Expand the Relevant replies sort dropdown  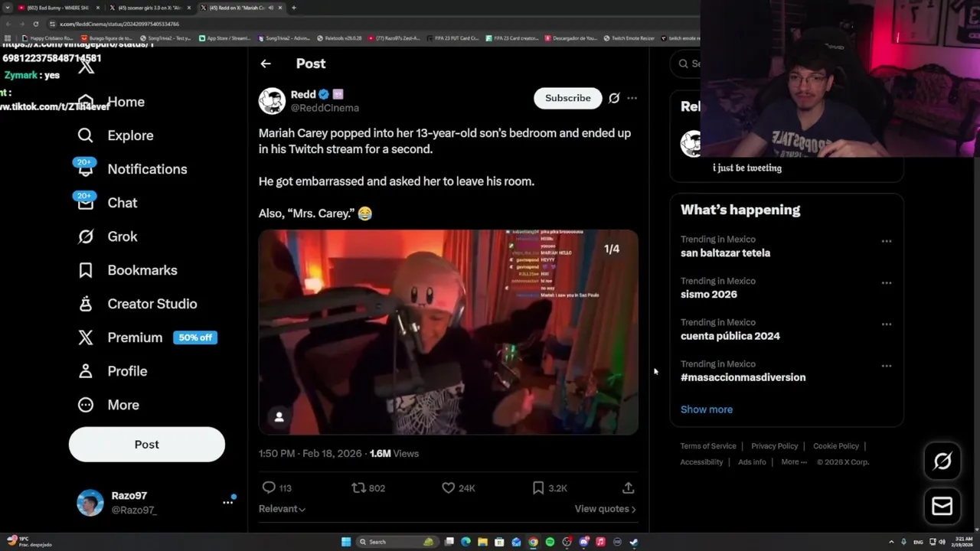tap(282, 509)
